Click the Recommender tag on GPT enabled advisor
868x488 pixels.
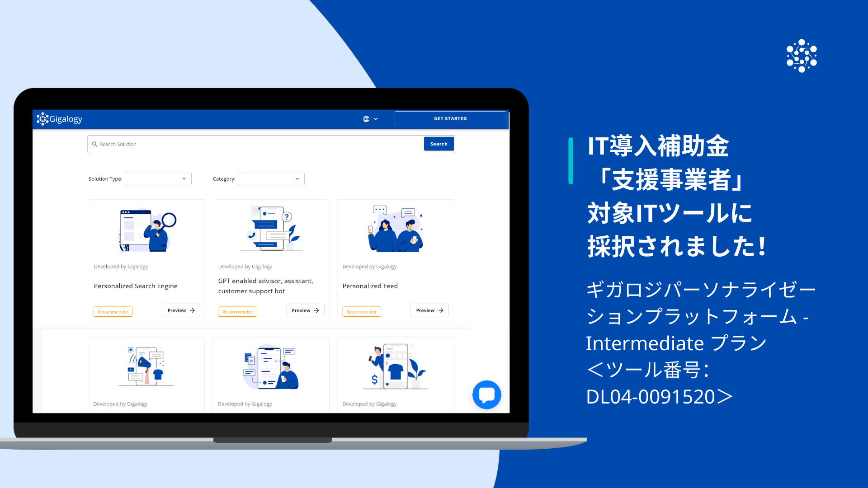(x=237, y=311)
